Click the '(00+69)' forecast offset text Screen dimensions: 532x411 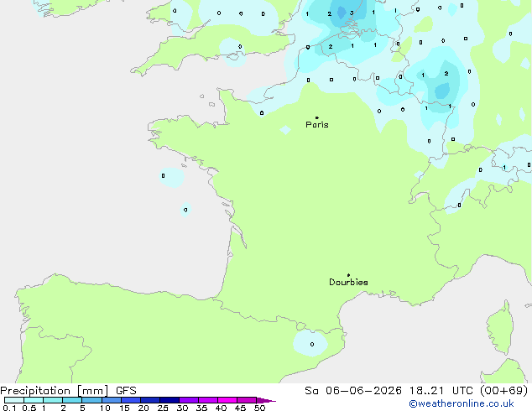coord(504,391)
